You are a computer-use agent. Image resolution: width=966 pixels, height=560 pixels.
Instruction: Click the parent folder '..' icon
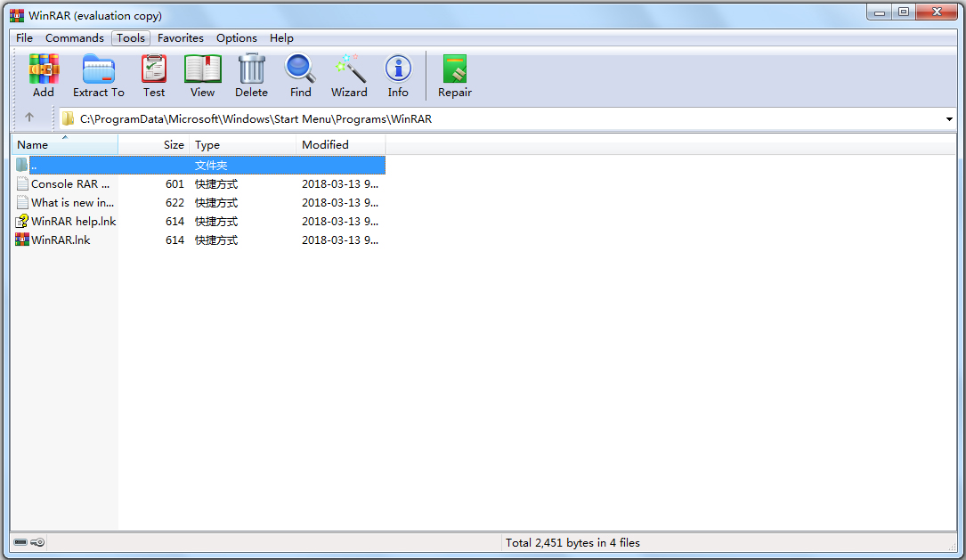pos(21,165)
